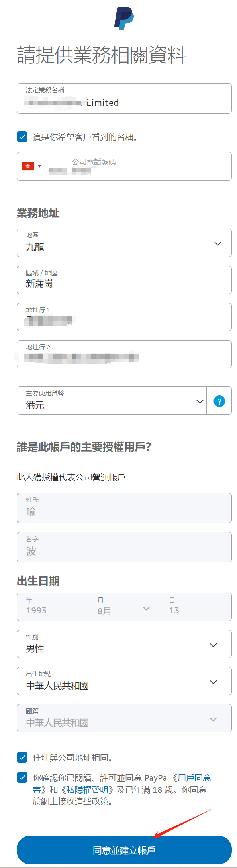This screenshot has width=237, height=868.
Task: Focus the 地址行 1 address field
Action: [x=124, y=317]
